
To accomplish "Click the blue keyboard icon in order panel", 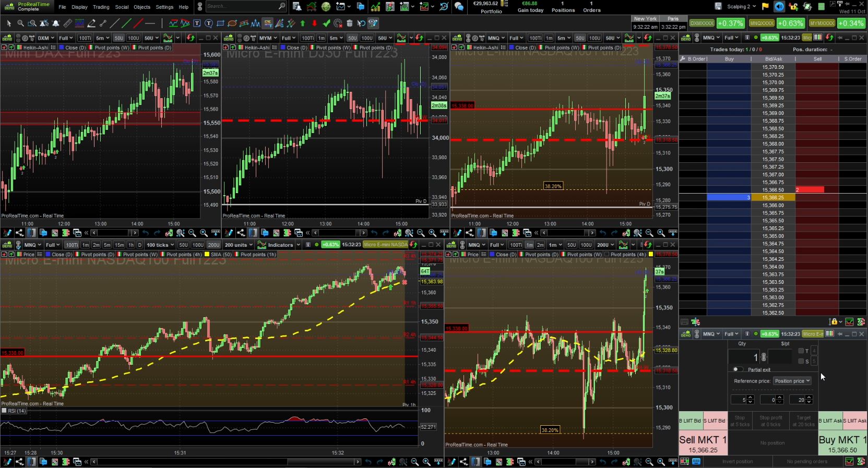I will (696, 461).
